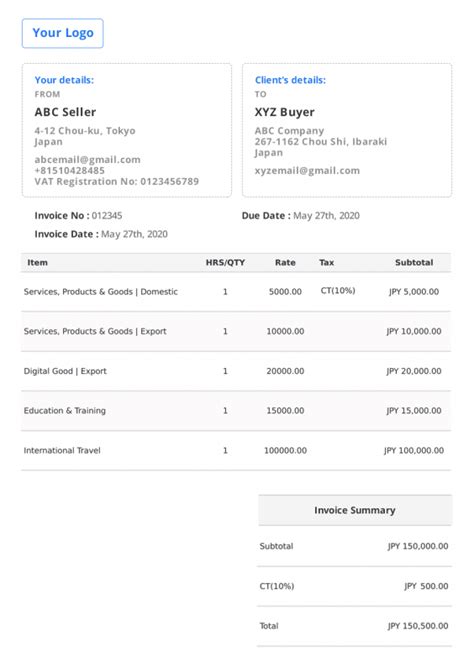The image size is (474, 668).
Task: Select the Invoice No 012345 field
Action: 78,216
